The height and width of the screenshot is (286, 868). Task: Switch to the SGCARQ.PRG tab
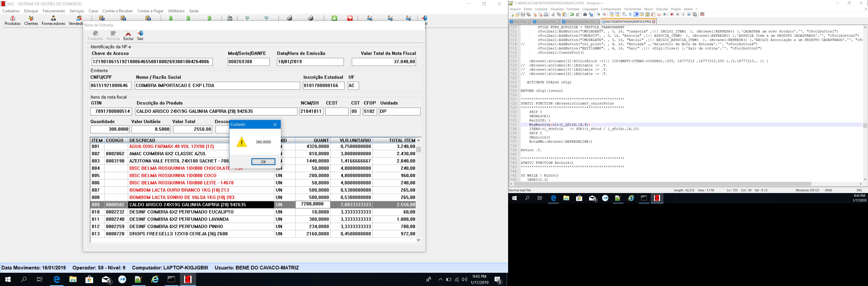(x=546, y=22)
